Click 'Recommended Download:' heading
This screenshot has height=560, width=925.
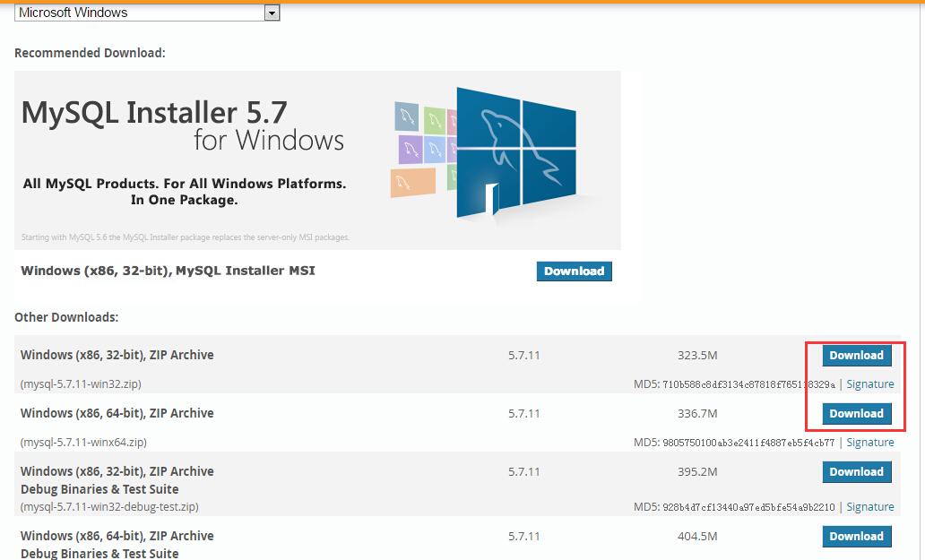(90, 53)
